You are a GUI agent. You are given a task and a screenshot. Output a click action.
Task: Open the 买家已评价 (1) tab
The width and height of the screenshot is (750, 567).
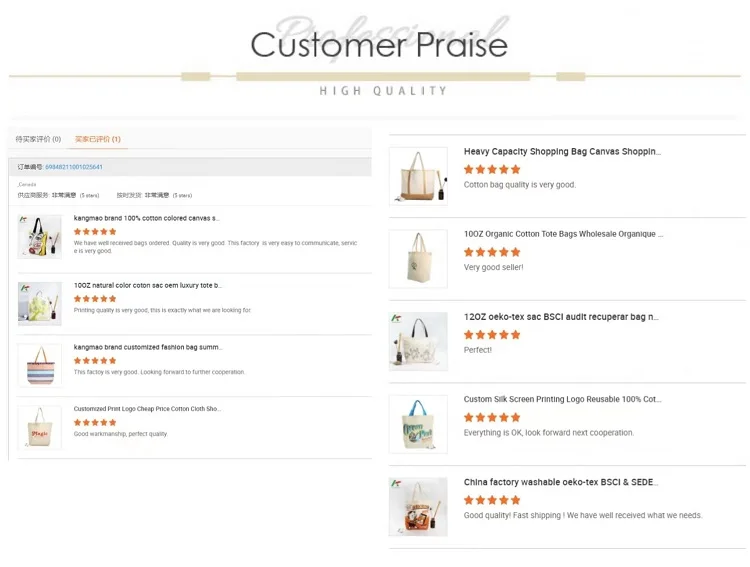pos(98,139)
